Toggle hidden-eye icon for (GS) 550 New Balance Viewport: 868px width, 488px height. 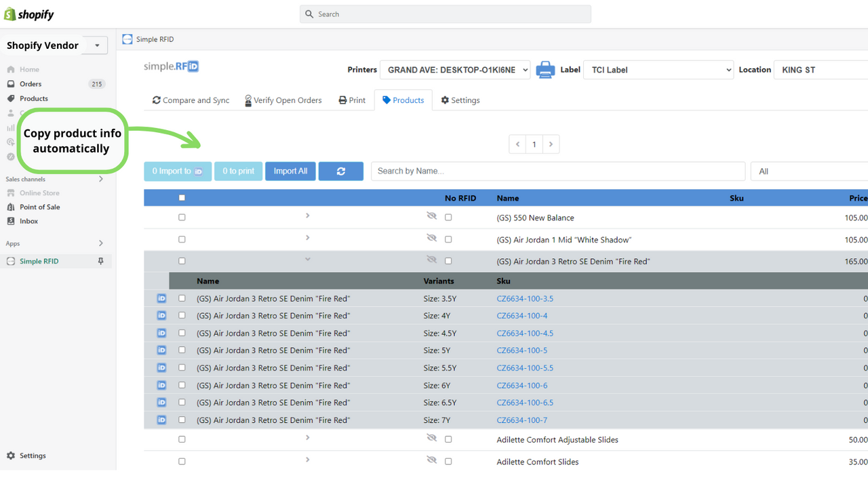[431, 216]
